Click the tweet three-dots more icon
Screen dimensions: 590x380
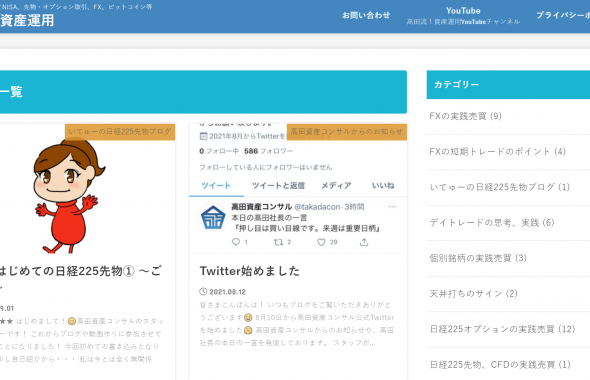click(392, 207)
